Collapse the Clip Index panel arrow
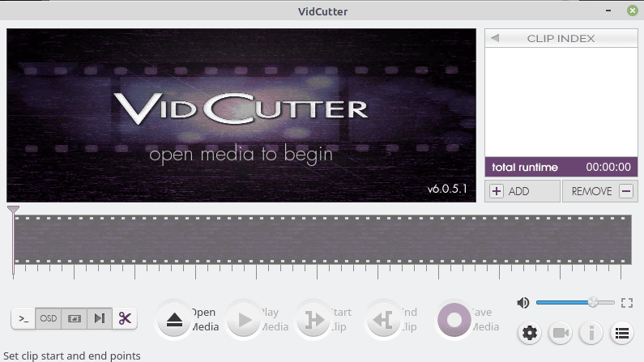This screenshot has height=362, width=644. (495, 38)
